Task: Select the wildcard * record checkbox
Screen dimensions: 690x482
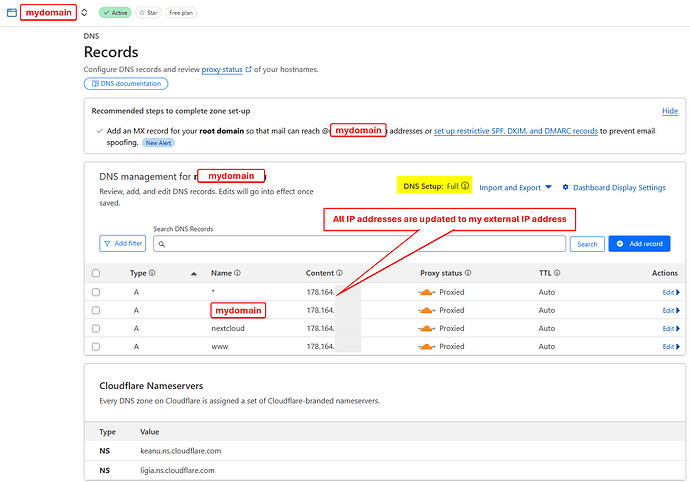Action: pos(96,292)
